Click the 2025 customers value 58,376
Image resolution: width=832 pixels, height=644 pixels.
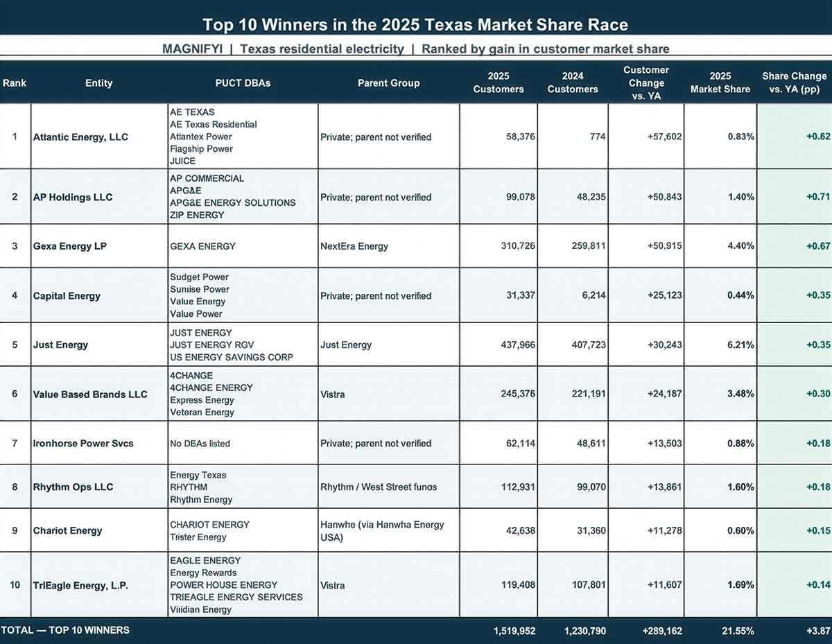[x=521, y=137]
